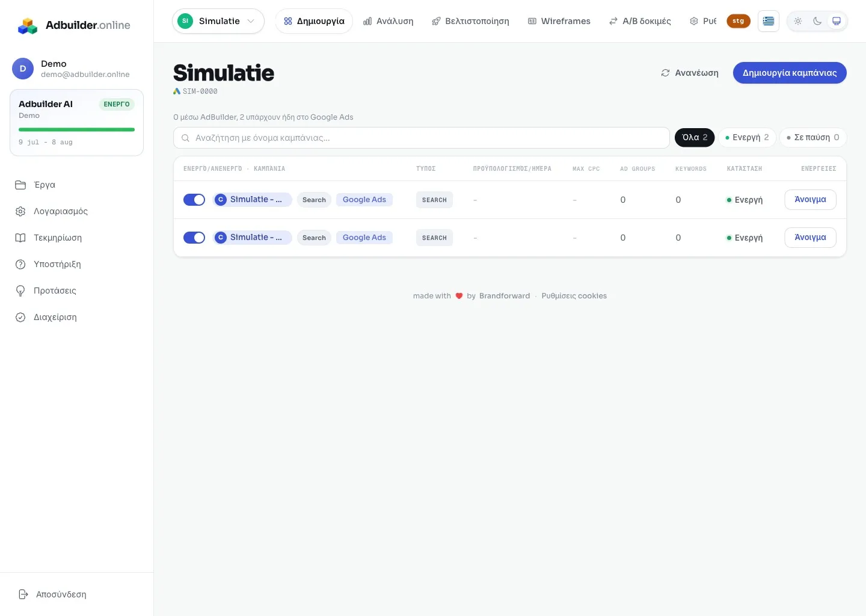This screenshot has height=616, width=866.
Task: Click the Demo user avatar circle
Action: (x=23, y=69)
